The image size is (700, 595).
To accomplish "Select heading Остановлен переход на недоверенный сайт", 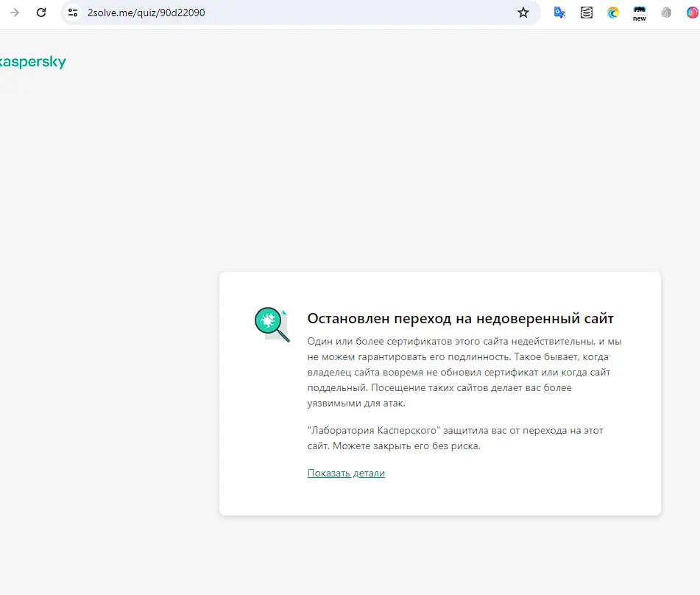I will point(460,319).
